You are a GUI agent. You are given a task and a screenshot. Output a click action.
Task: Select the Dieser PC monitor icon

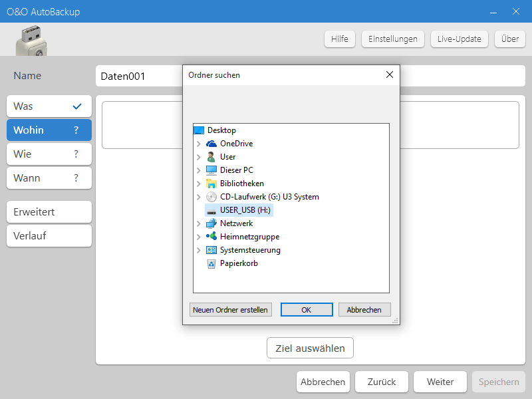pyautogui.click(x=211, y=170)
